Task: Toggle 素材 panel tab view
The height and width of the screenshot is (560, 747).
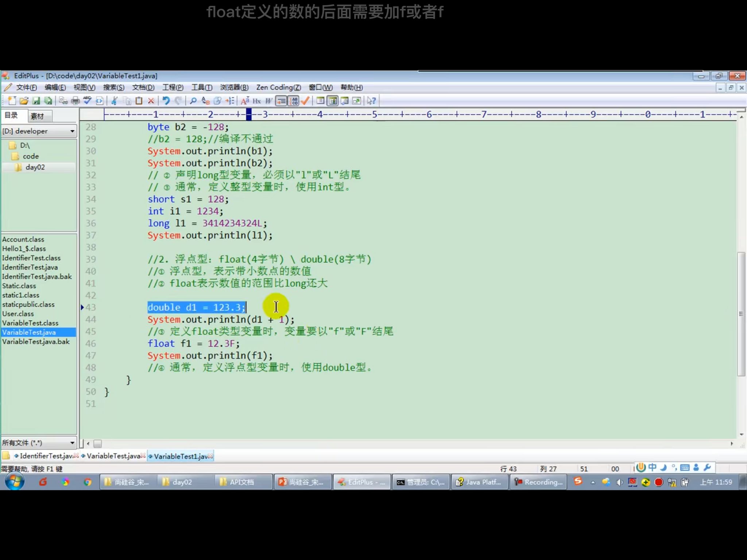Action: [x=36, y=116]
